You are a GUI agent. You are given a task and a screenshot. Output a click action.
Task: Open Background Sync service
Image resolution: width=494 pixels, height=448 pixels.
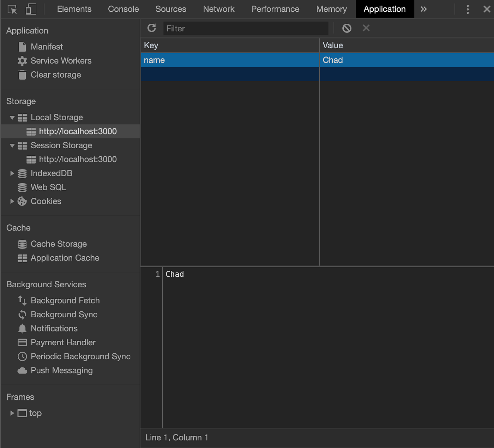pos(64,315)
